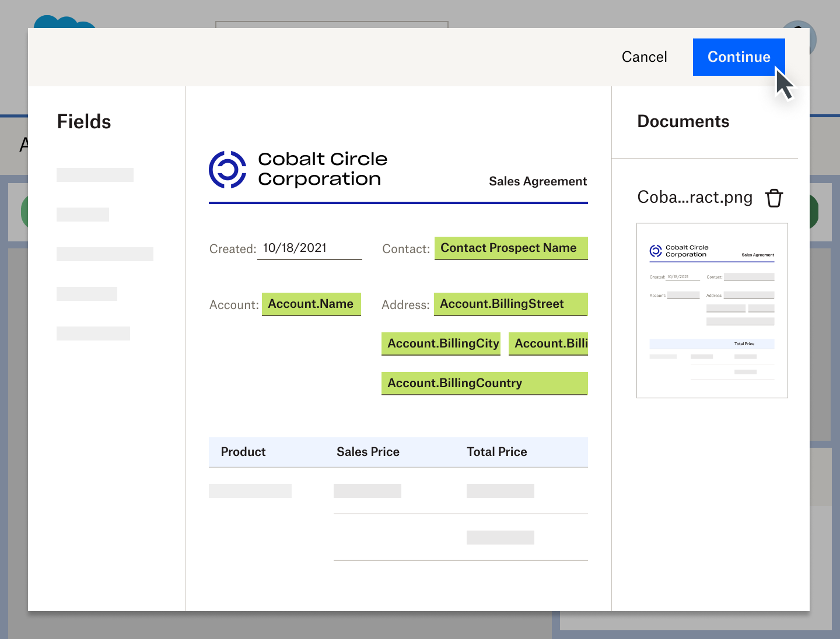
Task: Click the Sales Agreement title text
Action: coord(537,181)
